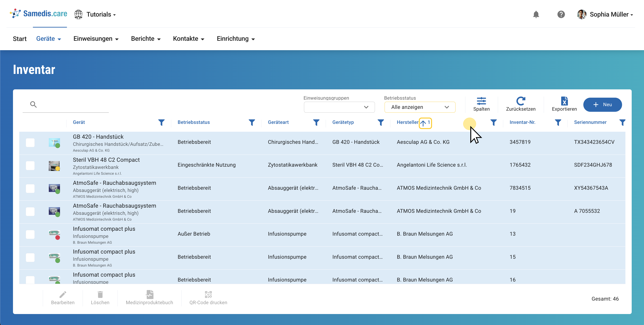Check the Steril VBH 48 C2 Compact row

pos(30,166)
